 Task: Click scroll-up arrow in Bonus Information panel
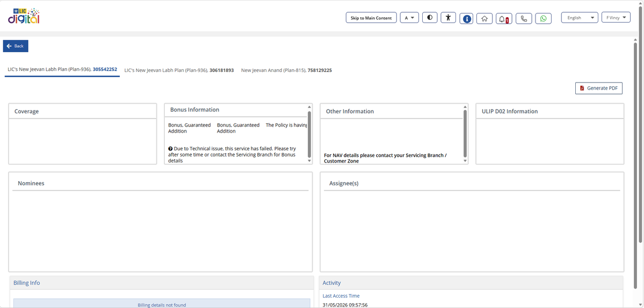(x=309, y=107)
